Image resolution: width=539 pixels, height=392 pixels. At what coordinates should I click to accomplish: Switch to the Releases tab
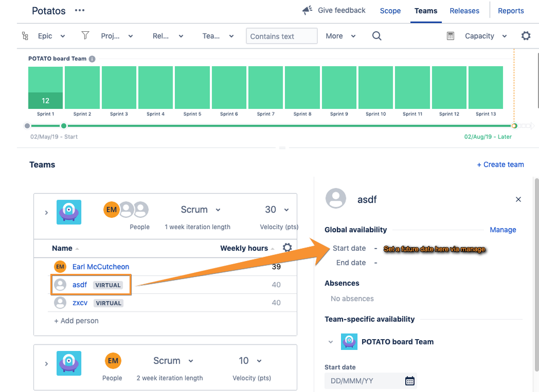[465, 11]
